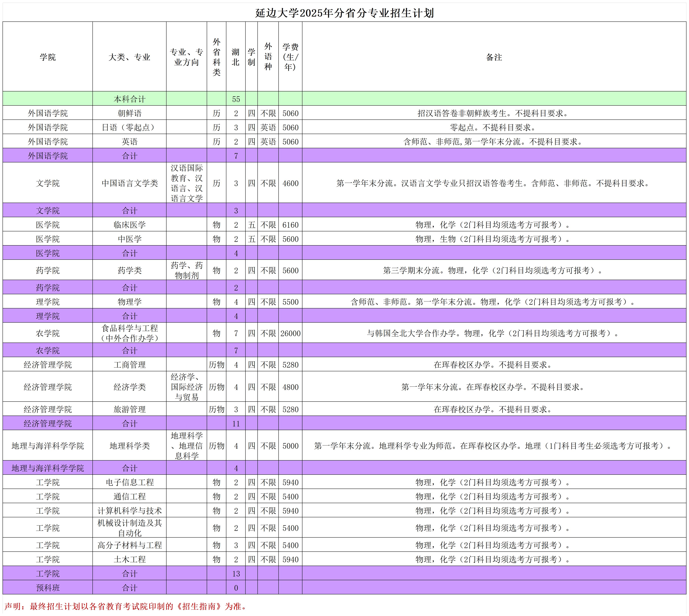Select the 工商管理 major cell
The height and width of the screenshot is (616, 689).
pyautogui.click(x=129, y=365)
